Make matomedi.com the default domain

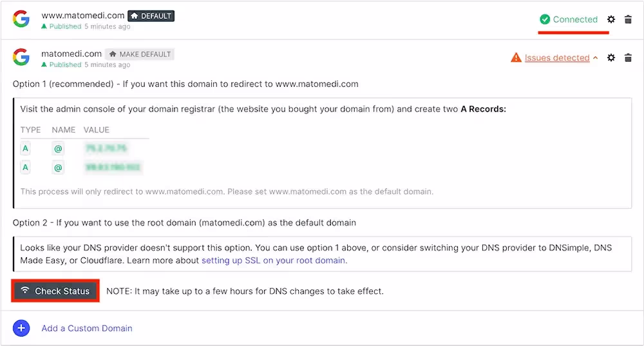coord(140,54)
